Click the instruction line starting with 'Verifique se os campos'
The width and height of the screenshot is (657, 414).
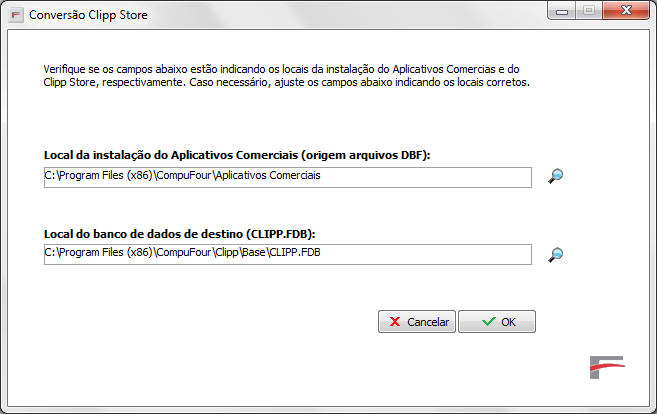[282, 68]
